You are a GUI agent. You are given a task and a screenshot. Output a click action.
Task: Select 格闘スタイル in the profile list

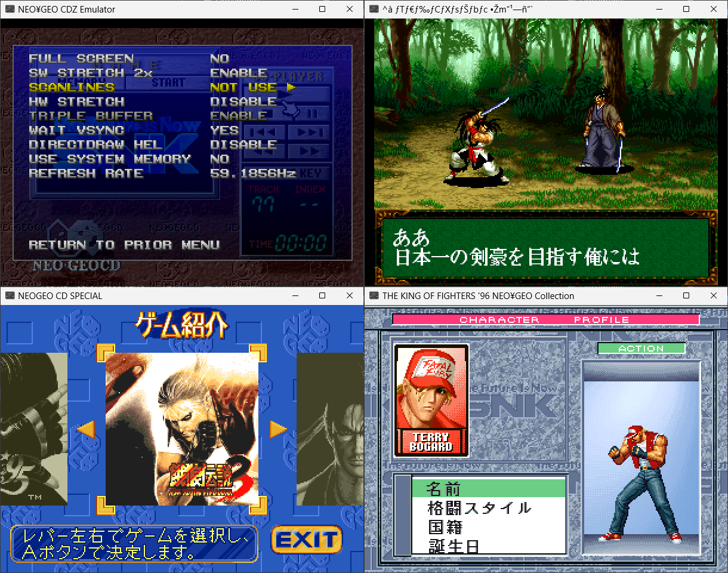(x=489, y=508)
